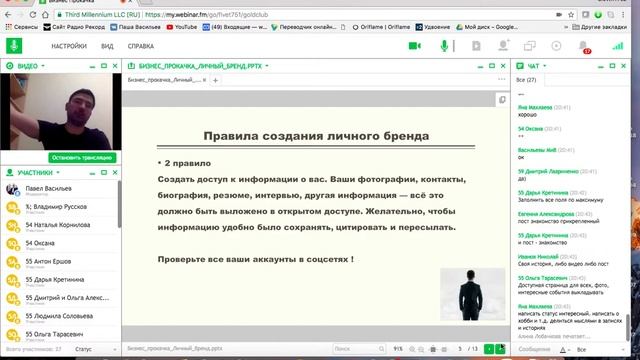This screenshot has height=360, width=640.
Task: Open the Все recipient dropdown in chat
Action: click(600, 350)
